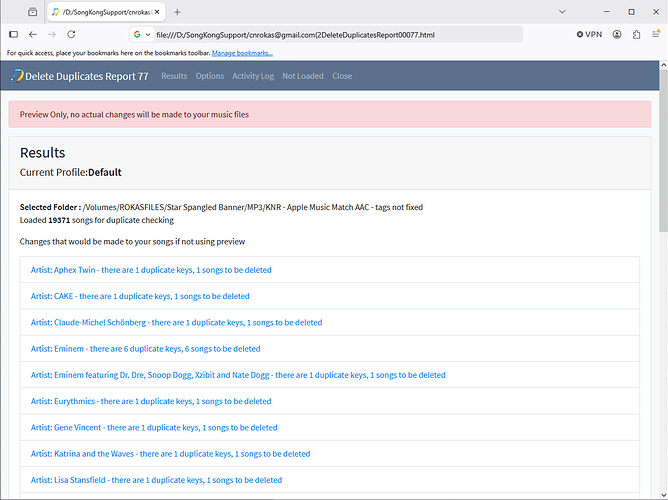This screenshot has height=500, width=668.
Task: Open Activity Log in report navbar
Action: click(253, 76)
